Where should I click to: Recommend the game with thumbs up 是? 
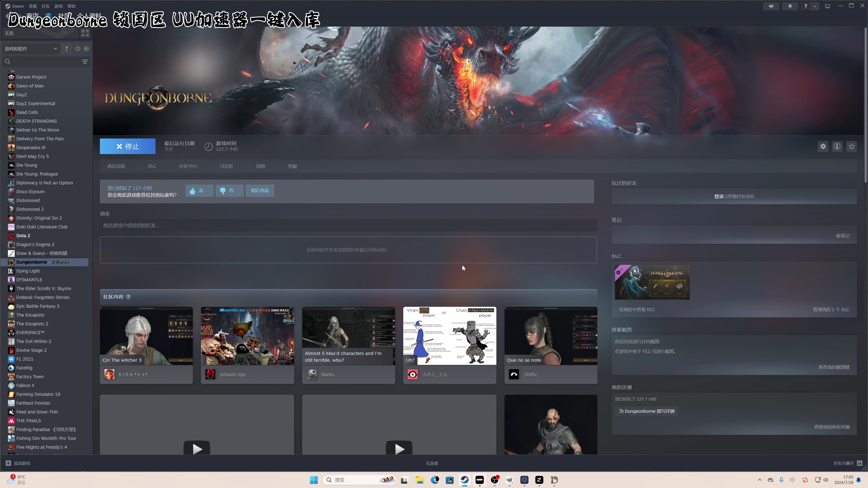click(199, 191)
